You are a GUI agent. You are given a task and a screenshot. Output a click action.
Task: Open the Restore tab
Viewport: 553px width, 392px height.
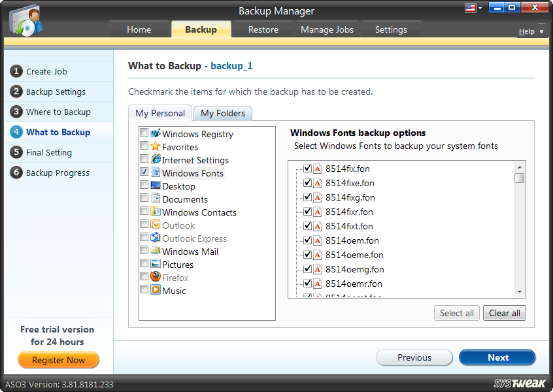[263, 29]
